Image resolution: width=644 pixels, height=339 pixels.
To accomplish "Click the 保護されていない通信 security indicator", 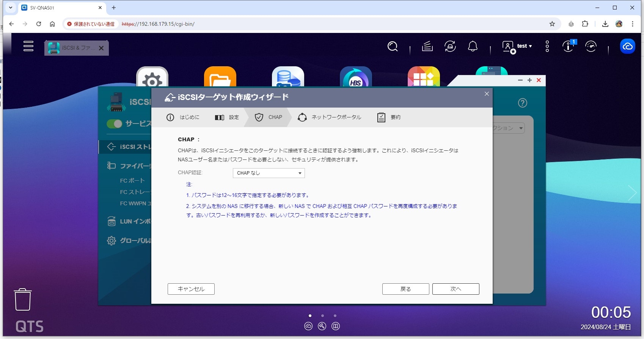I will pos(91,24).
